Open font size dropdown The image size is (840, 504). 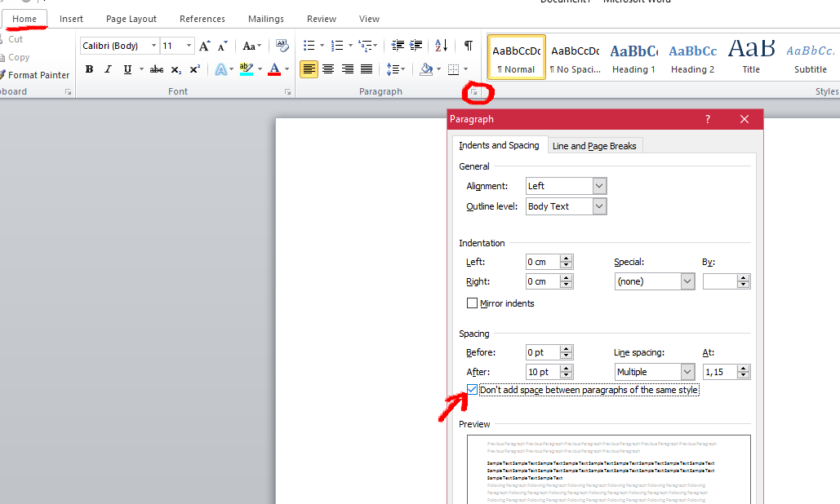(x=189, y=46)
